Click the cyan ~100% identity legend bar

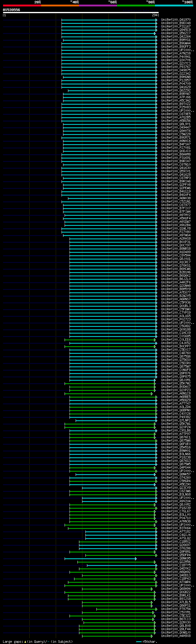(174, 6)
